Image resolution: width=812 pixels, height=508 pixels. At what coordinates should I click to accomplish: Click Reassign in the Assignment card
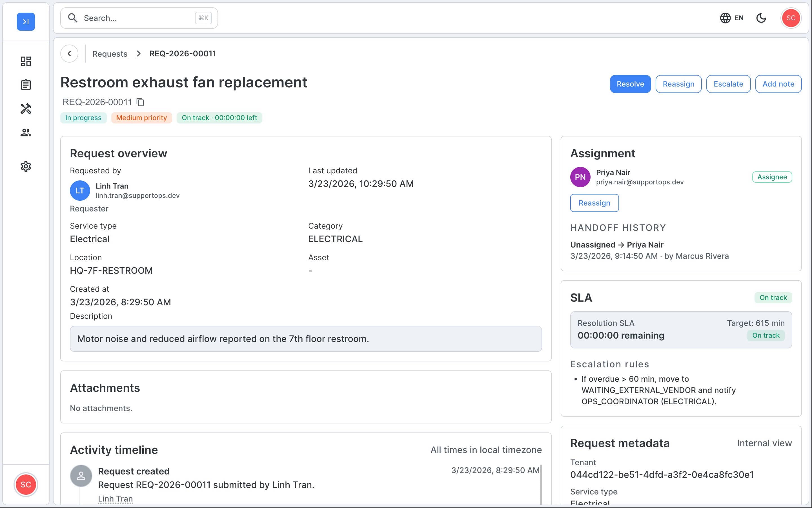pos(594,203)
